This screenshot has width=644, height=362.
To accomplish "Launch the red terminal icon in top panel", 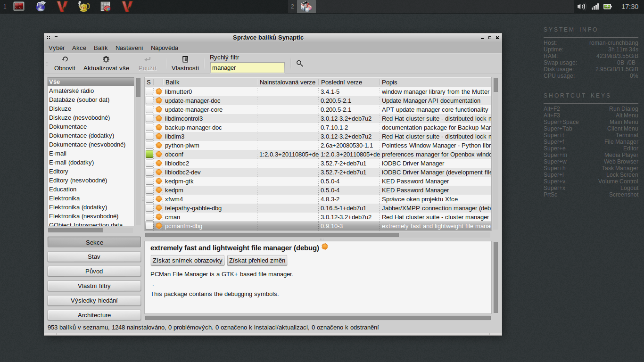I will pyautogui.click(x=19, y=7).
